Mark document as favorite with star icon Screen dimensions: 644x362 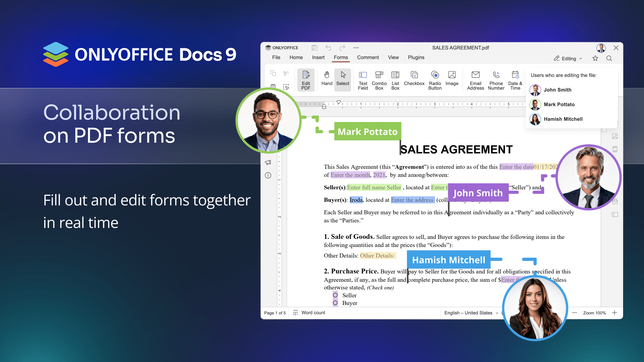pos(595,58)
